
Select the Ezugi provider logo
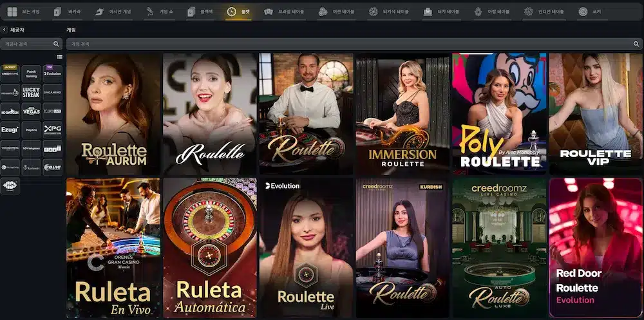[x=10, y=130]
